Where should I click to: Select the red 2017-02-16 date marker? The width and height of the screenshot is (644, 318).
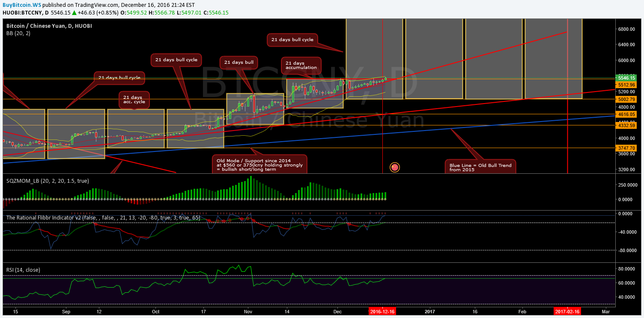(567, 312)
